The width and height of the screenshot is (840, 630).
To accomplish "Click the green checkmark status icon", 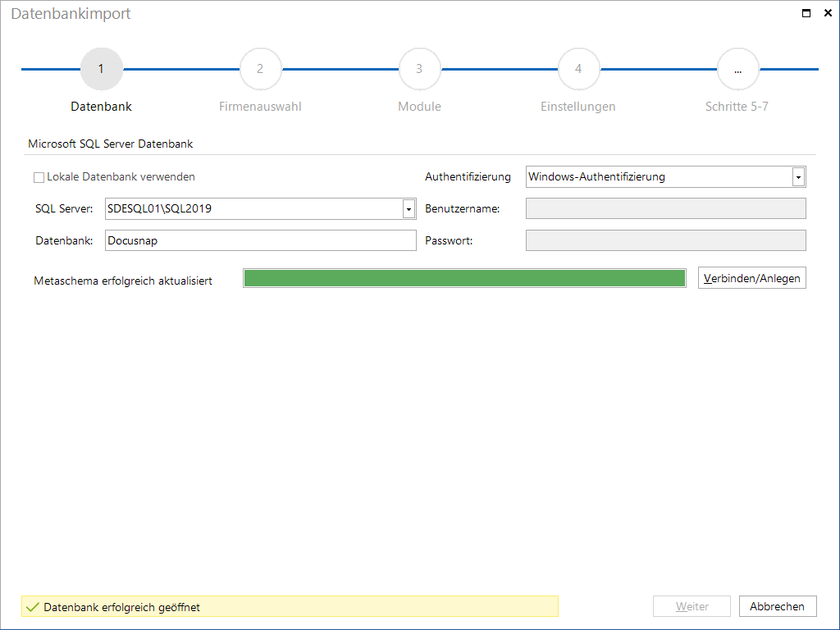I will point(33,607).
